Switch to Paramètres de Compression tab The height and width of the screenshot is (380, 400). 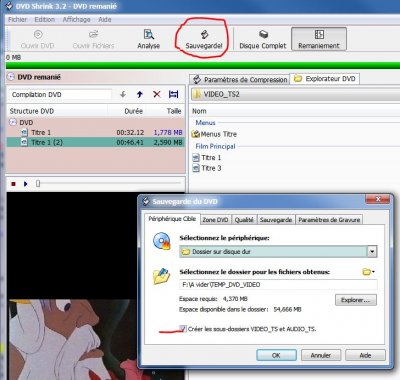click(x=240, y=80)
